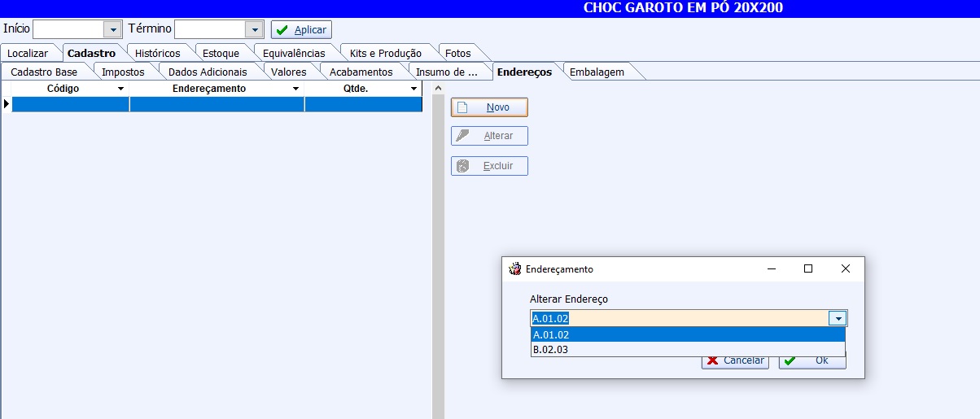Click the Código column header
The height and width of the screenshot is (419, 980).
pyautogui.click(x=63, y=89)
